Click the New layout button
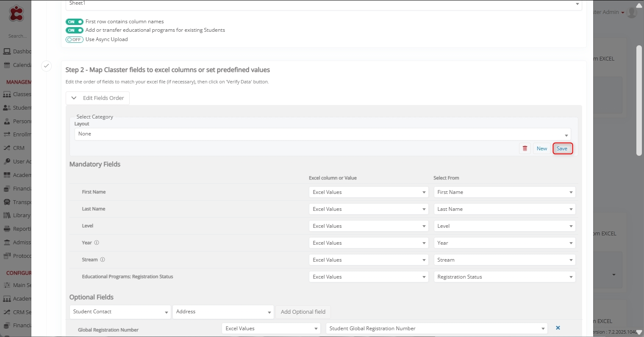 point(542,149)
